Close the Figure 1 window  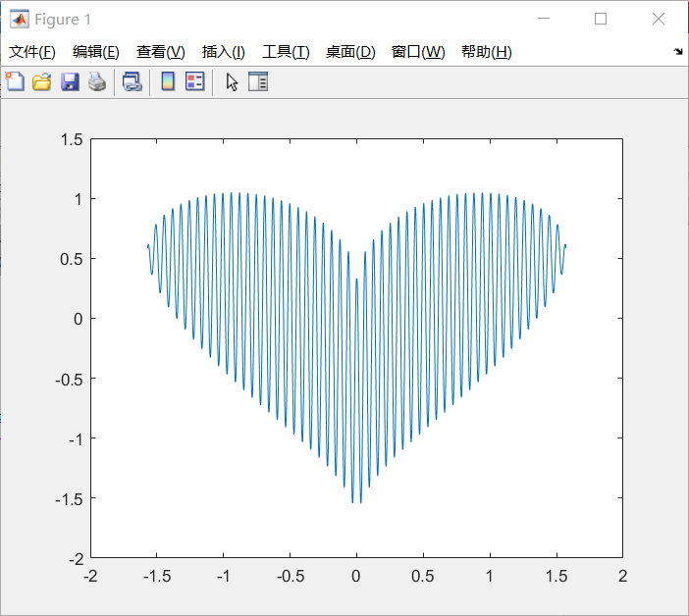(x=659, y=19)
